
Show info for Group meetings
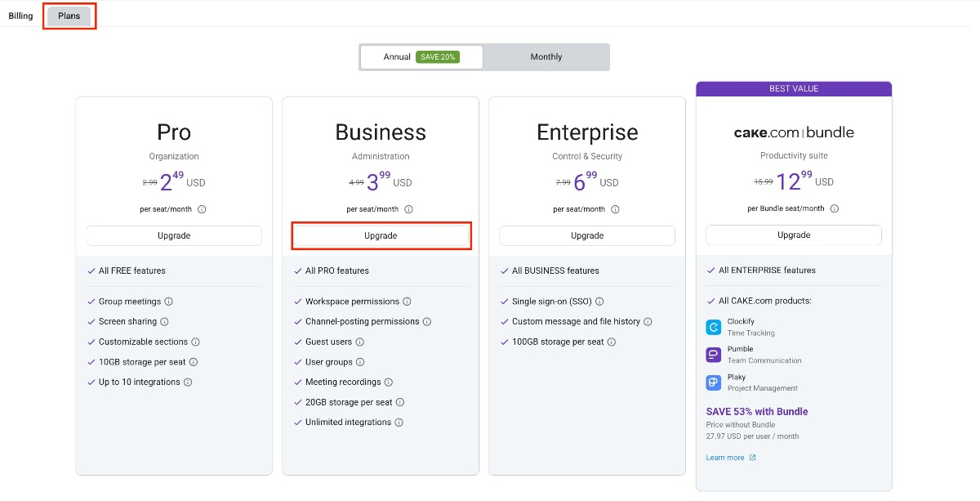(x=169, y=302)
